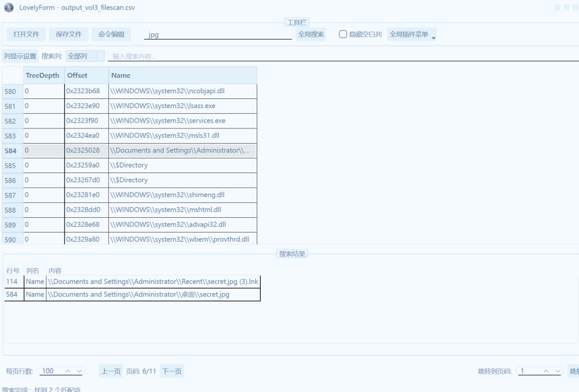579x392 pixels.
Task: Focus the global search box containing jpg
Action: (x=218, y=35)
